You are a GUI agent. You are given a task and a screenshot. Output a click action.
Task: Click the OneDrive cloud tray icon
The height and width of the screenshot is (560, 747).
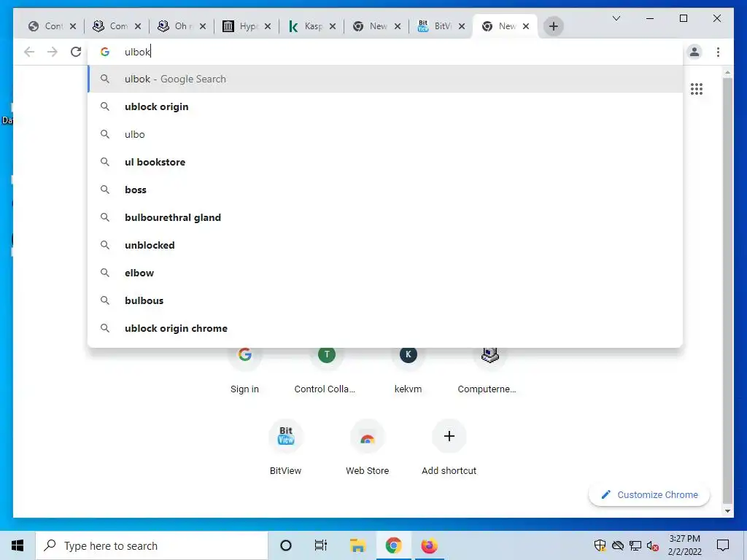click(618, 545)
